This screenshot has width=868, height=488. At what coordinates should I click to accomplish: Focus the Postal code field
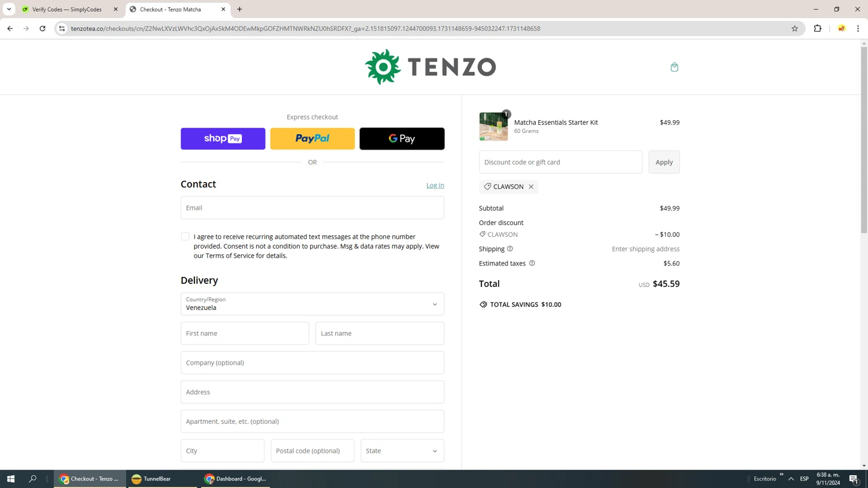[x=312, y=451]
